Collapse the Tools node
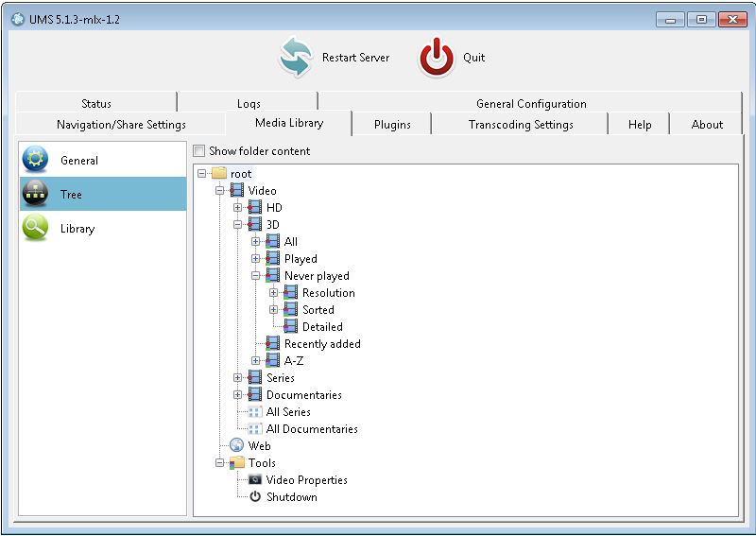756x536 pixels. point(219,462)
